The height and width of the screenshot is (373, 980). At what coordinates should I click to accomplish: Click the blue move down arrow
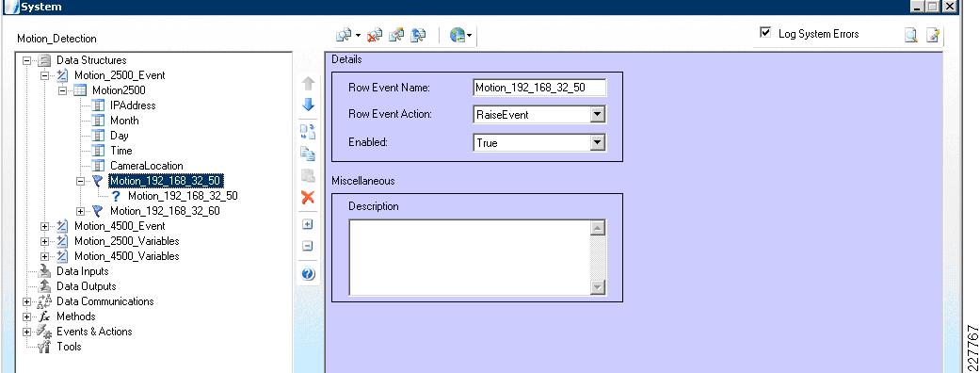point(308,105)
